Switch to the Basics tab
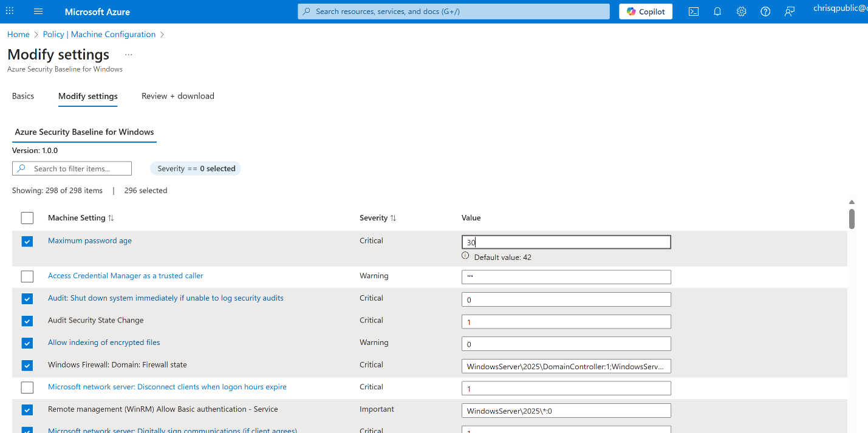Image resolution: width=868 pixels, height=433 pixels. [23, 96]
